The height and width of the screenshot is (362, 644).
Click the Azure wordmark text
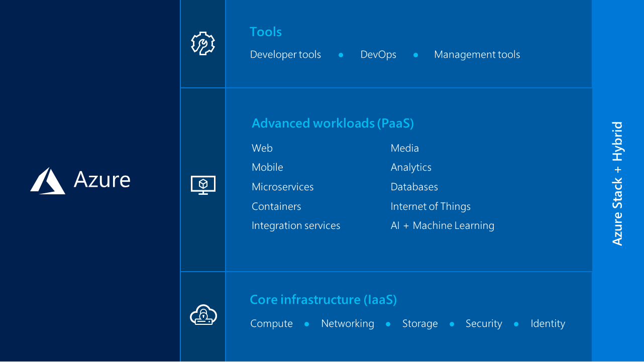102,180
